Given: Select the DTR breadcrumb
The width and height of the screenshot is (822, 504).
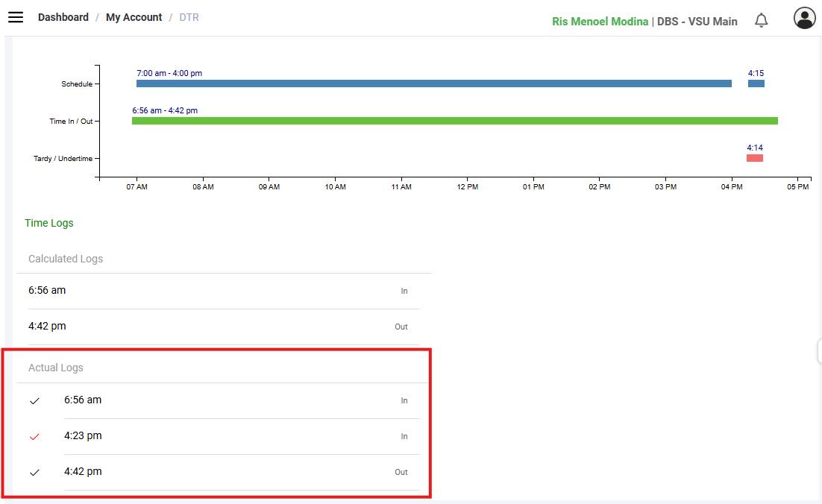Looking at the screenshot, I should (189, 17).
